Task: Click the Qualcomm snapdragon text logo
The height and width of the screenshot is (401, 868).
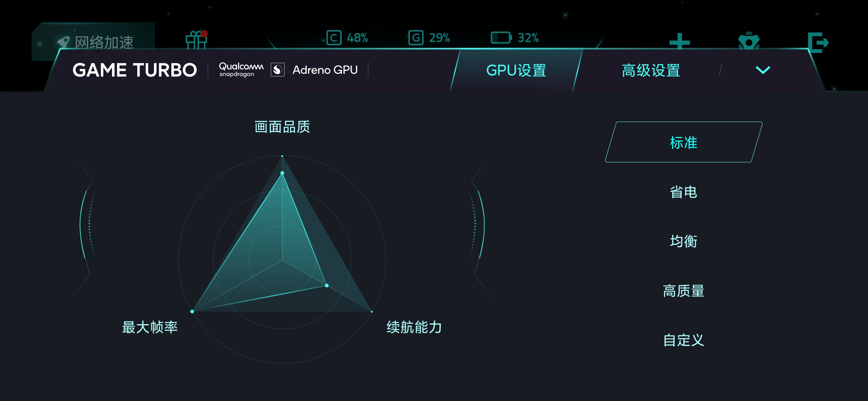Action: coord(241,69)
